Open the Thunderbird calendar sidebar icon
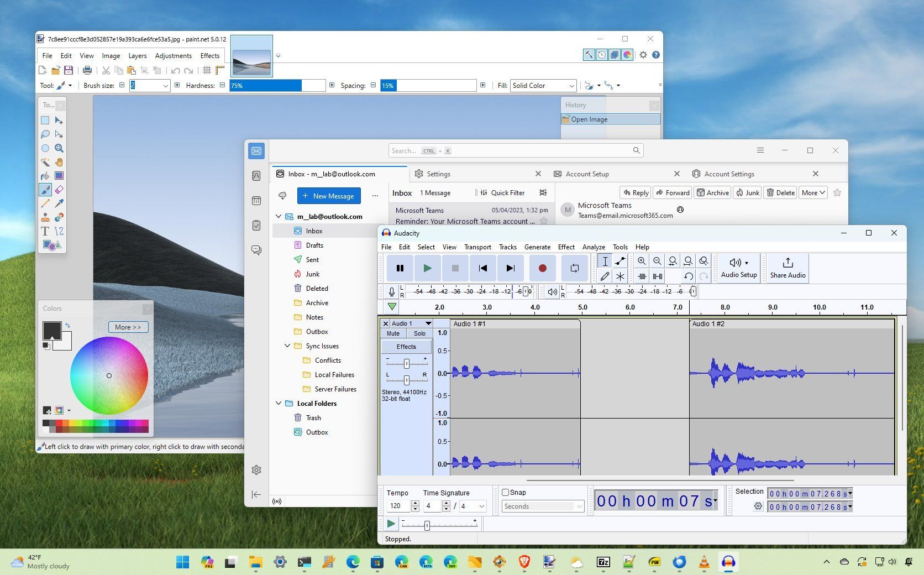This screenshot has width=924, height=575. 256,201
